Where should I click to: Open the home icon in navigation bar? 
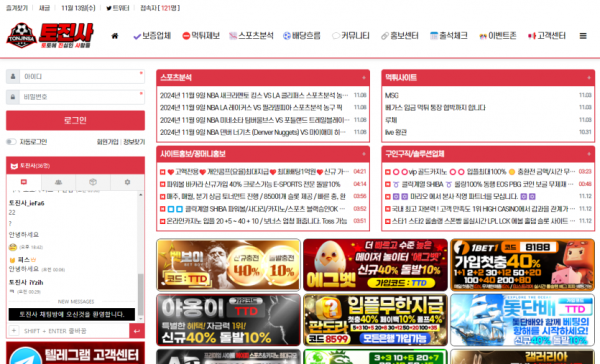(114, 36)
